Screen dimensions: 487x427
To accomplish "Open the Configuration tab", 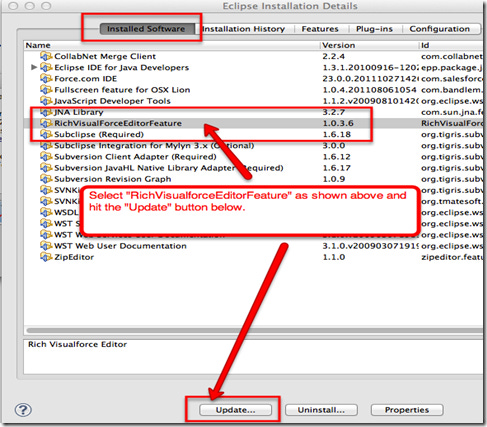I will pos(440,29).
